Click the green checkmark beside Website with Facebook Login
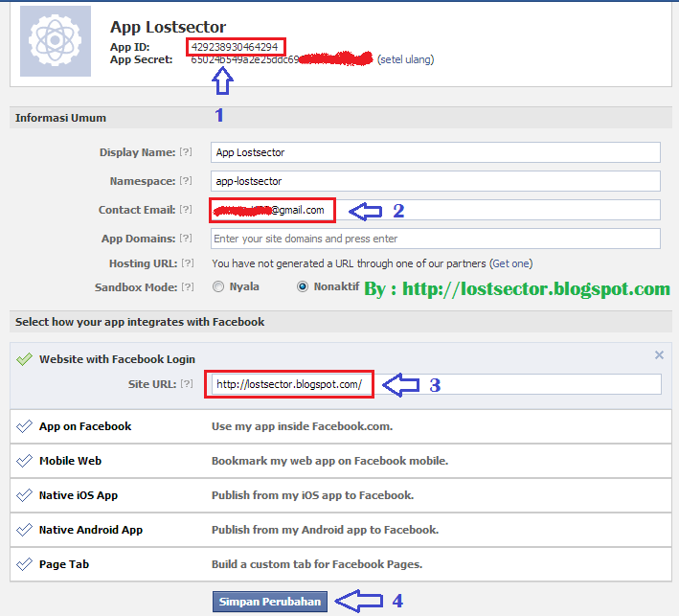Image resolution: width=679 pixels, height=616 pixels. click(24, 359)
